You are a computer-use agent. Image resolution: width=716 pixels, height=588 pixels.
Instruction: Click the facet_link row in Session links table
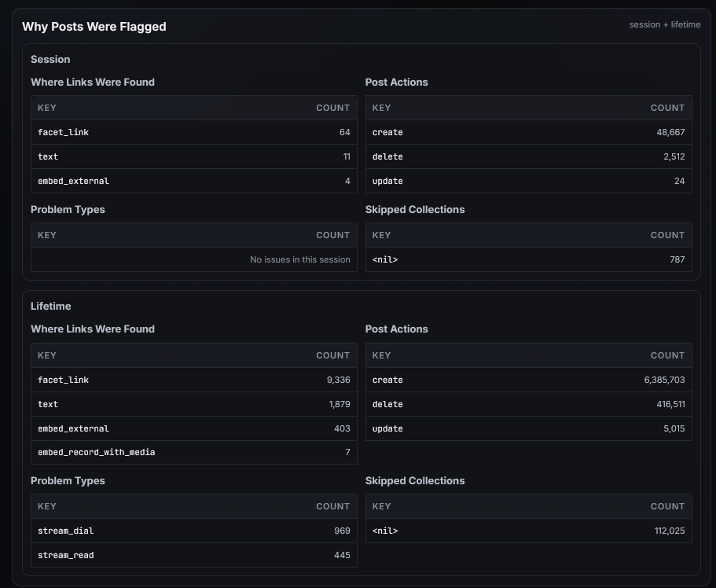[193, 132]
